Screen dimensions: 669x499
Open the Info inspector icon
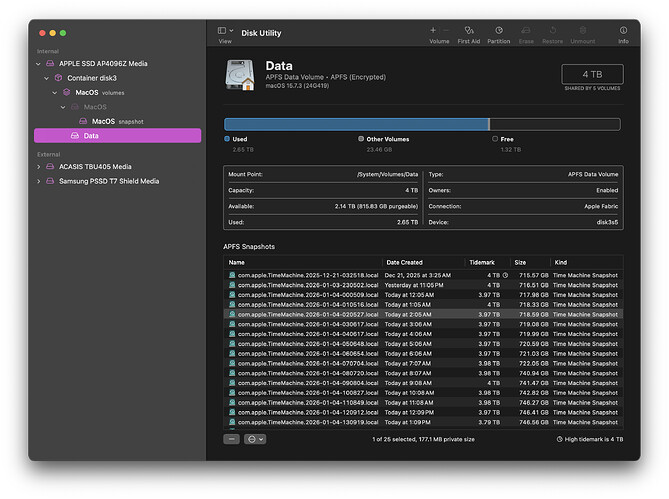click(623, 31)
